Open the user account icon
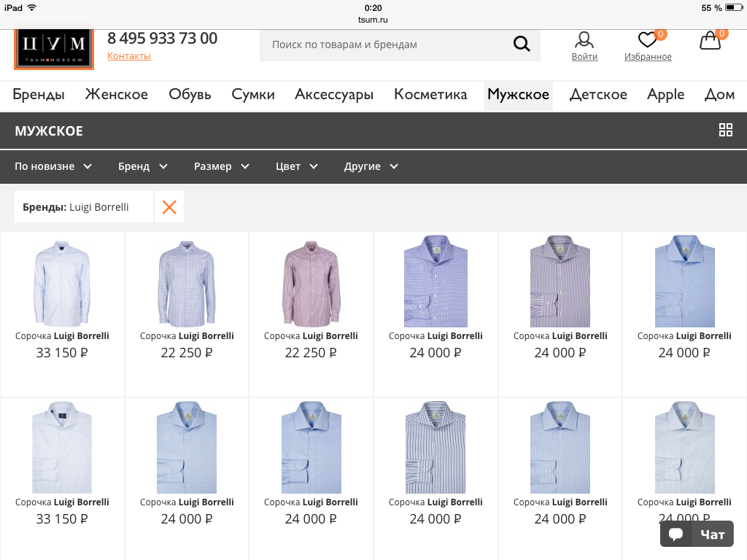Image resolution: width=747 pixels, height=560 pixels. [x=584, y=40]
